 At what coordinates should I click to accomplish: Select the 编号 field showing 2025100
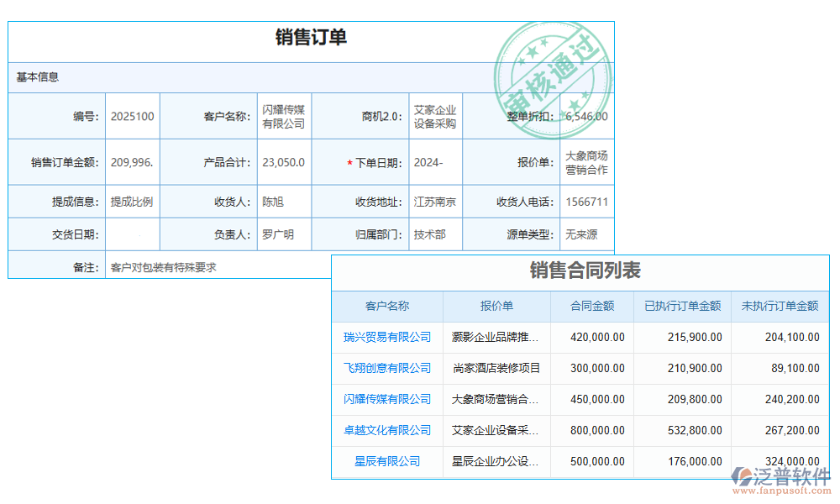pyautogui.click(x=131, y=116)
